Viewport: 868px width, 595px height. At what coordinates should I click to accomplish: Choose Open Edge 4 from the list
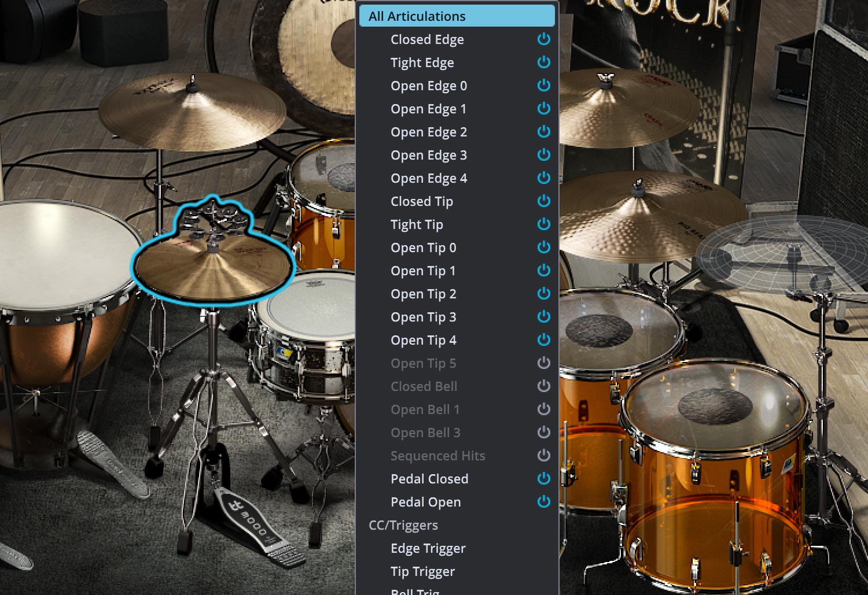coord(429,178)
